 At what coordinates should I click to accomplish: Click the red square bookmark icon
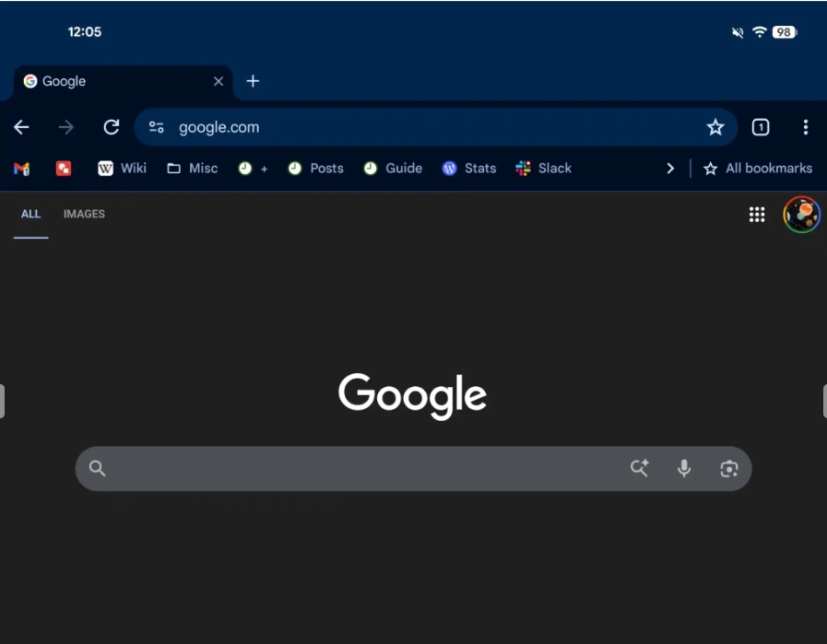[x=64, y=169]
